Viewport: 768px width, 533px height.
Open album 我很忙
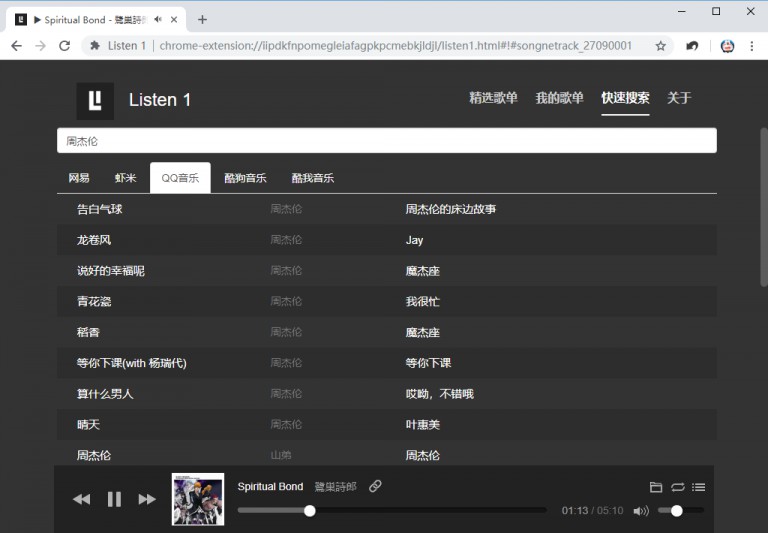423,301
